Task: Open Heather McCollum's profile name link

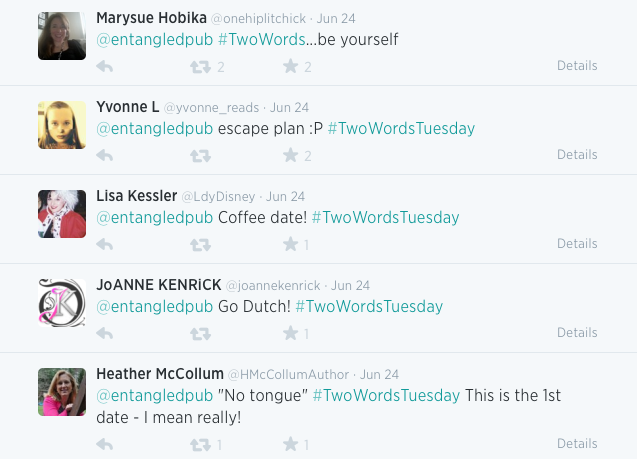Action: pos(160,374)
